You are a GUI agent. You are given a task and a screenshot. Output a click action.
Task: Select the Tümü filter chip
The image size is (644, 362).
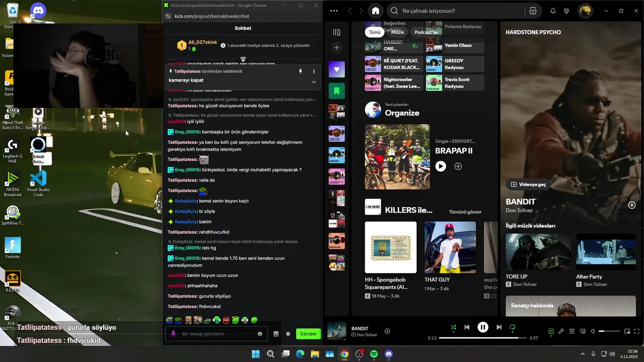pos(375,32)
